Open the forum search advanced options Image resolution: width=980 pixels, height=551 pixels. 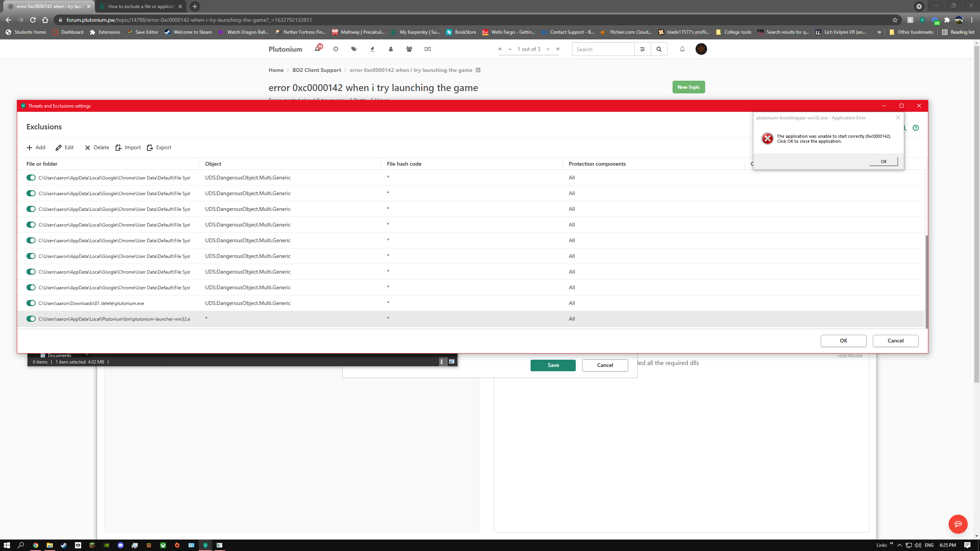click(642, 49)
